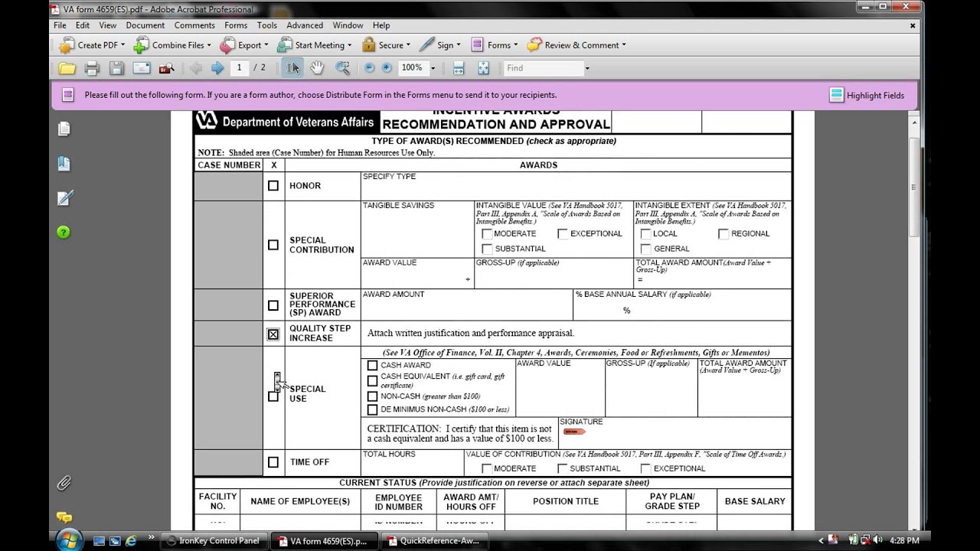Open the File menu
Viewport: 980px width, 551px height.
(x=60, y=25)
